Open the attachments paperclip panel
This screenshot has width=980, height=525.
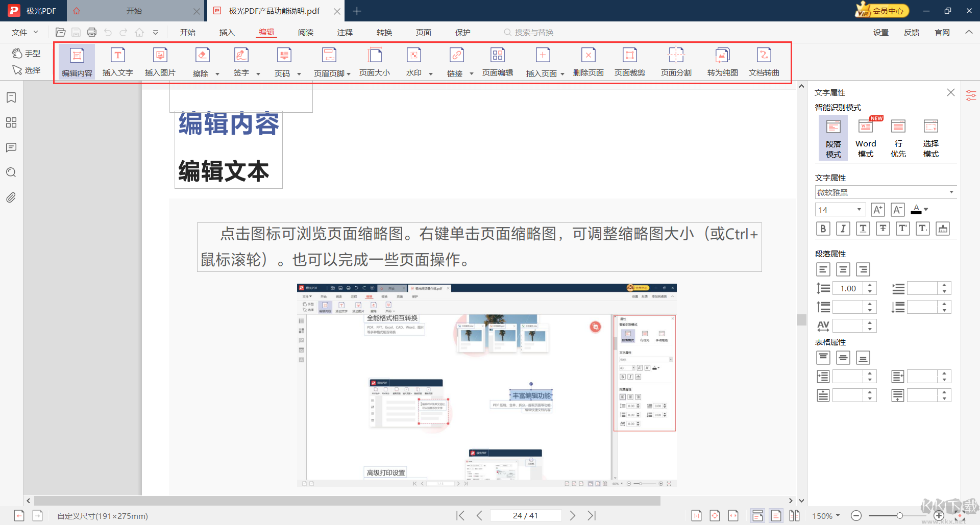point(11,197)
